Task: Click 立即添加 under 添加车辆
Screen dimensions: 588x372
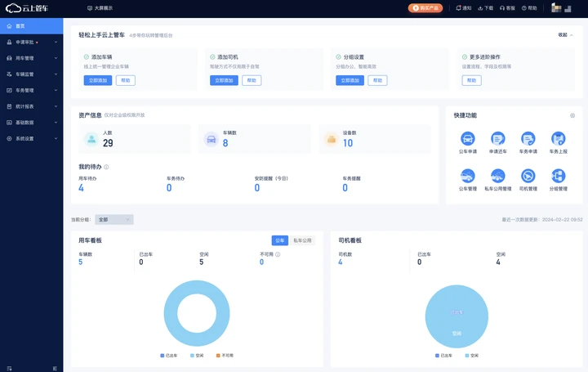Action: pyautogui.click(x=98, y=80)
